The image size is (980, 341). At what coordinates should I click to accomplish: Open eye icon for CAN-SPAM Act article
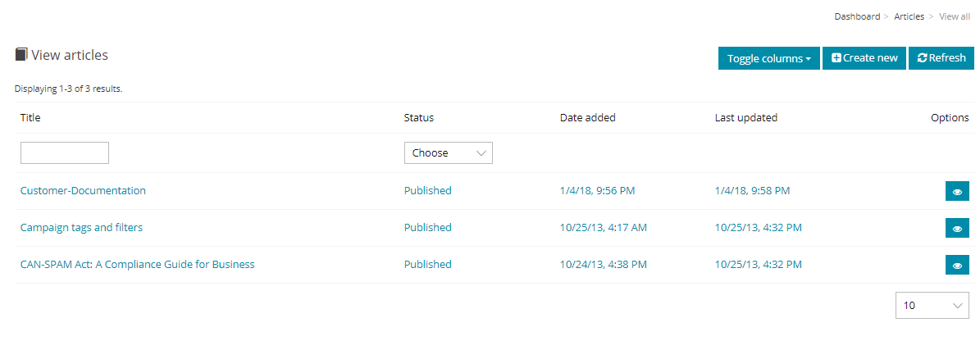click(x=957, y=265)
